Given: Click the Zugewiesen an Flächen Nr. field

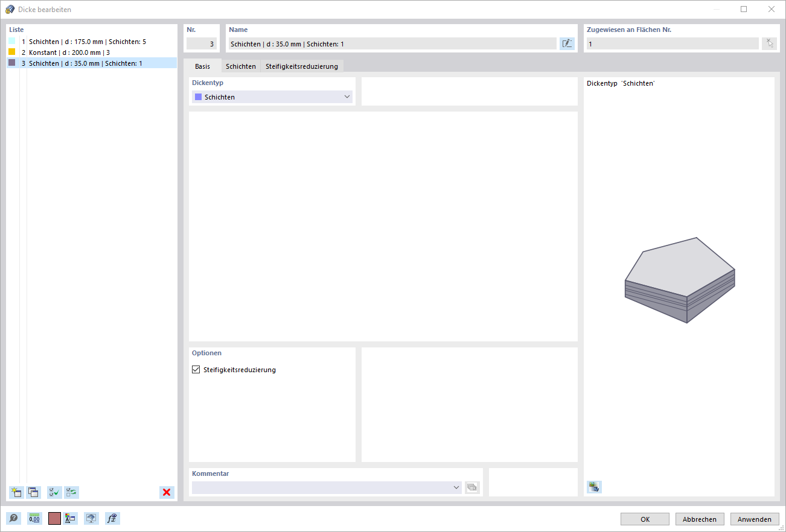Looking at the screenshot, I should click(673, 43).
